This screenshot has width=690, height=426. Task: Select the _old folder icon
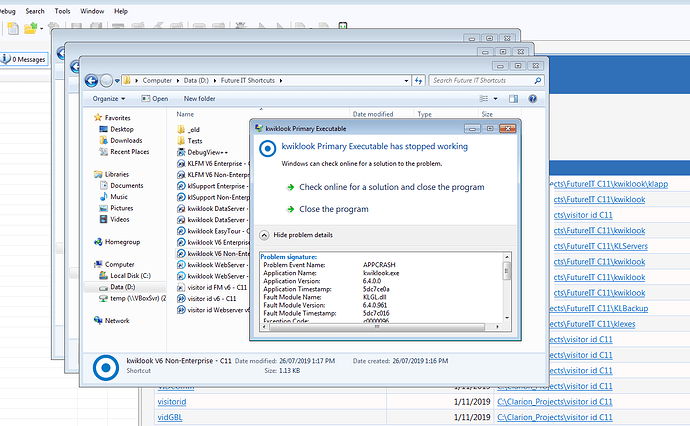click(x=181, y=129)
